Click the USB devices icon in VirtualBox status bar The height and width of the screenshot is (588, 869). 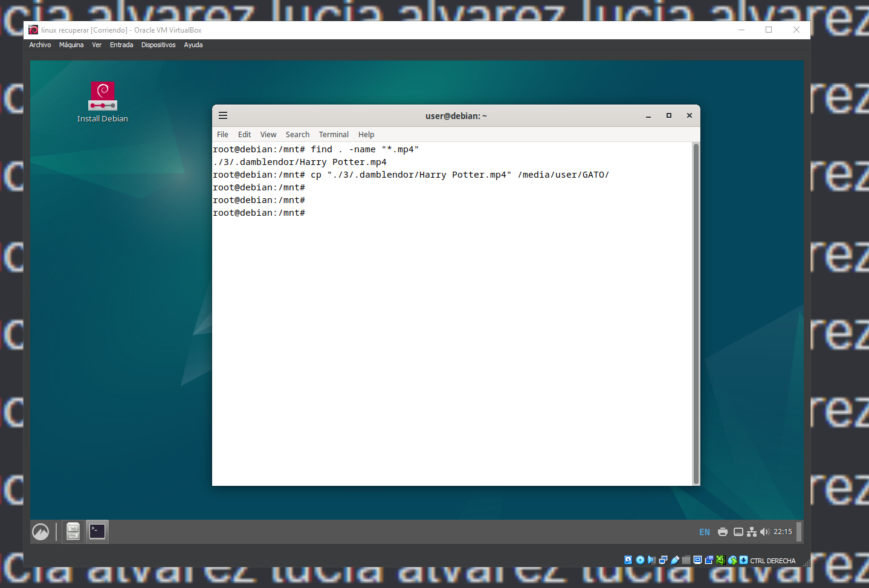point(675,560)
